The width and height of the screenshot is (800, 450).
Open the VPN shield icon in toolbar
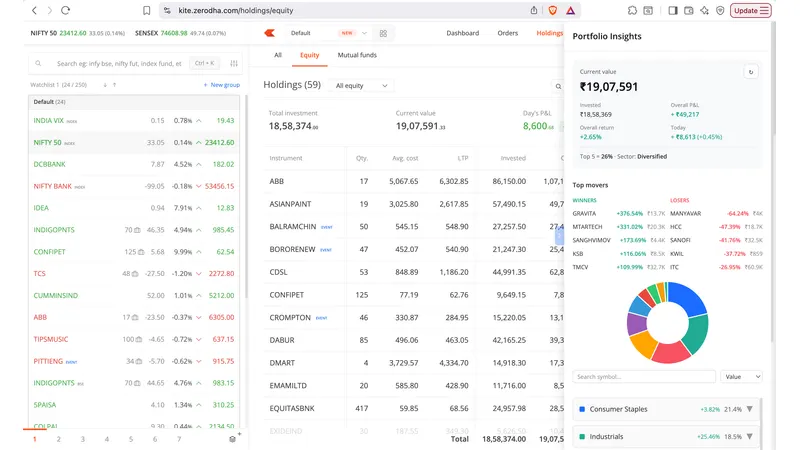point(720,10)
